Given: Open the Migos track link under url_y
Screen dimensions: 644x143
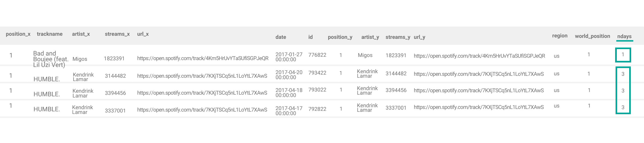Looking at the screenshot, I should 479,56.
